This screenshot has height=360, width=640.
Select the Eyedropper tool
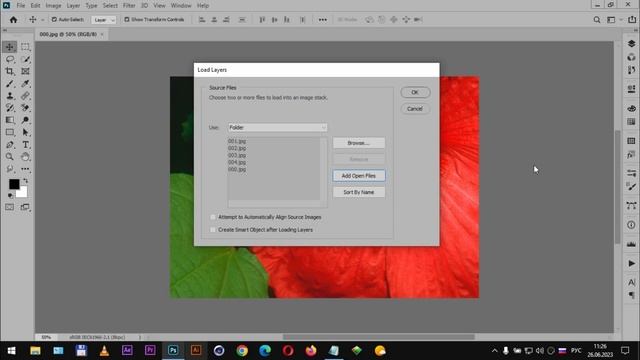click(25, 84)
